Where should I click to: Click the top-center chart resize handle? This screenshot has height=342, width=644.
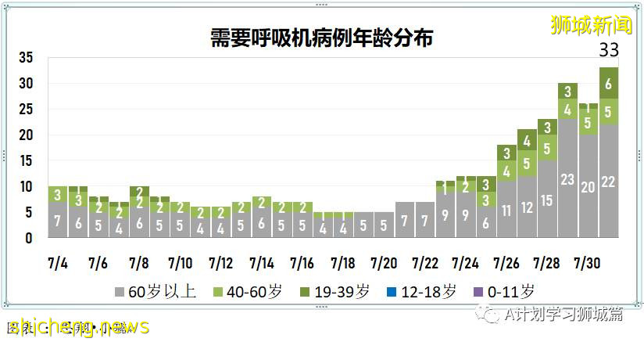point(321,5)
